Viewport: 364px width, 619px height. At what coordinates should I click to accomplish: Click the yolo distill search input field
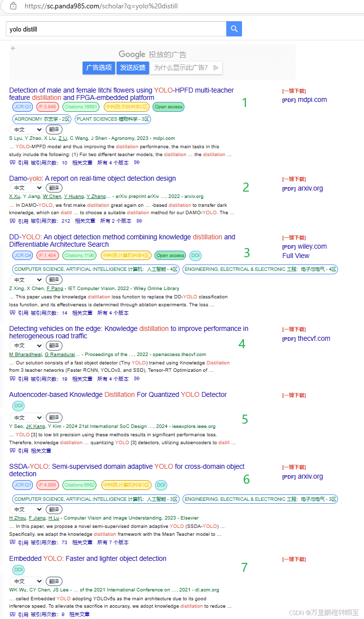(x=116, y=29)
